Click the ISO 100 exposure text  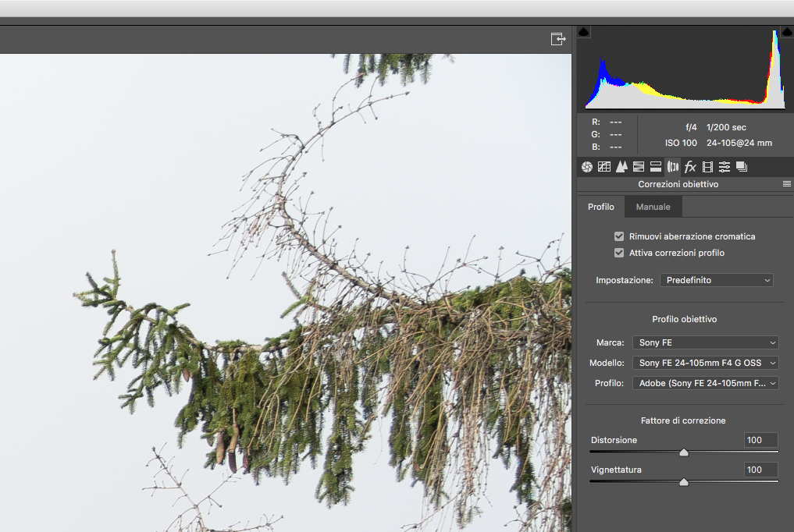pyautogui.click(x=681, y=143)
